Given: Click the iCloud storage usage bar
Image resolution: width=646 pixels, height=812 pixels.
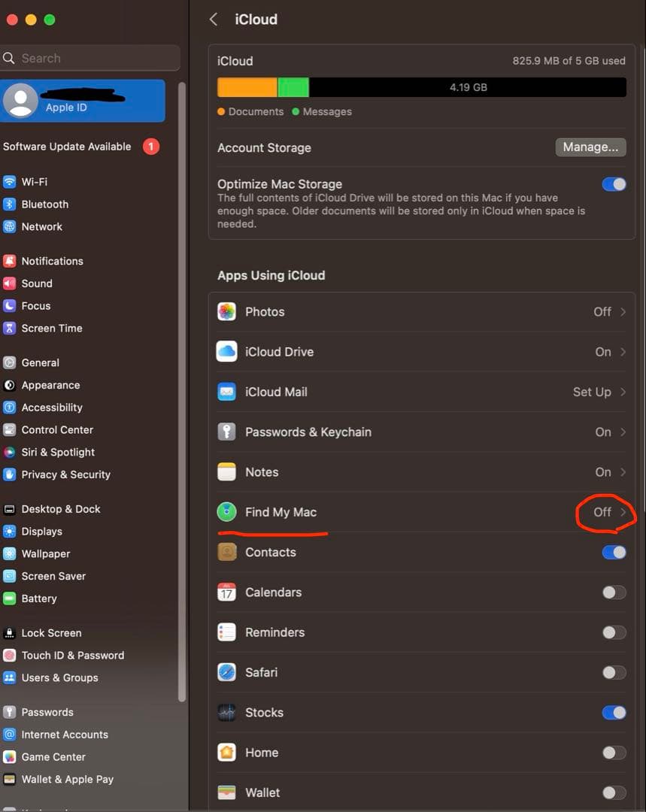Looking at the screenshot, I should (x=421, y=87).
